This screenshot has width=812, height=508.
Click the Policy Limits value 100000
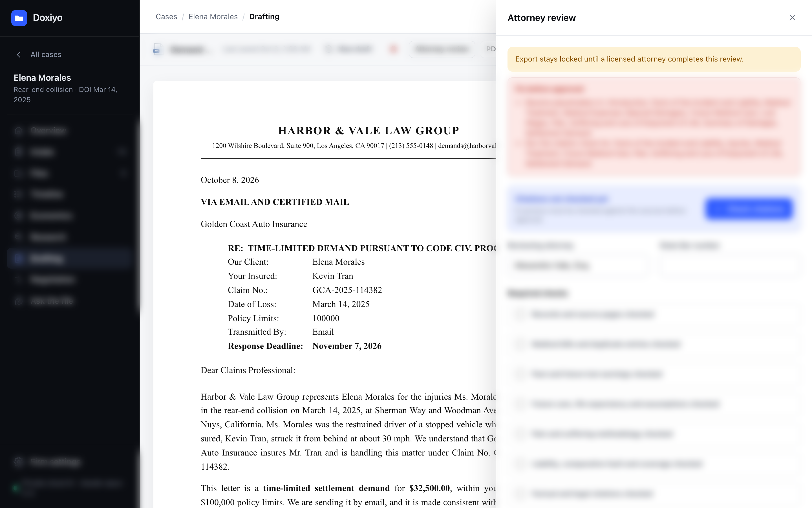pyautogui.click(x=325, y=319)
